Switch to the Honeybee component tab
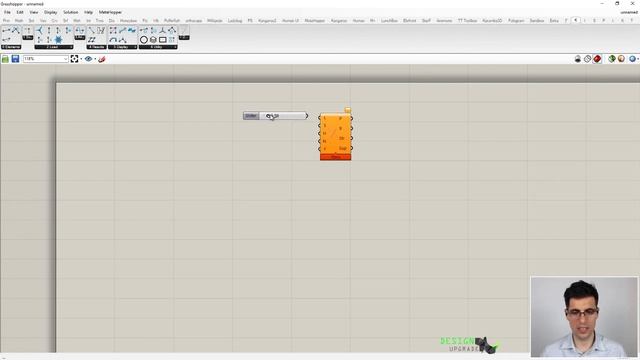 coord(128,20)
